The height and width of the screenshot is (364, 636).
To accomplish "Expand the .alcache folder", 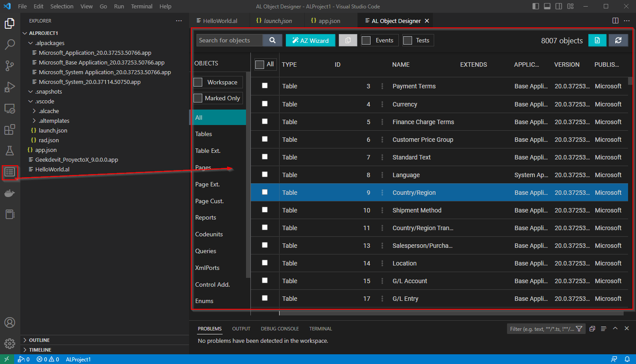I will point(34,111).
